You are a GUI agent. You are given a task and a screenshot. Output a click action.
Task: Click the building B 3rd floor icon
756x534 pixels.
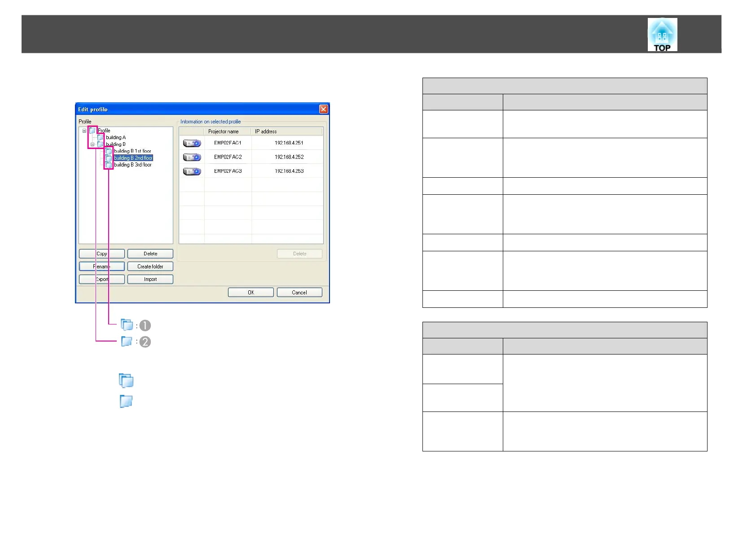pyautogui.click(x=109, y=165)
